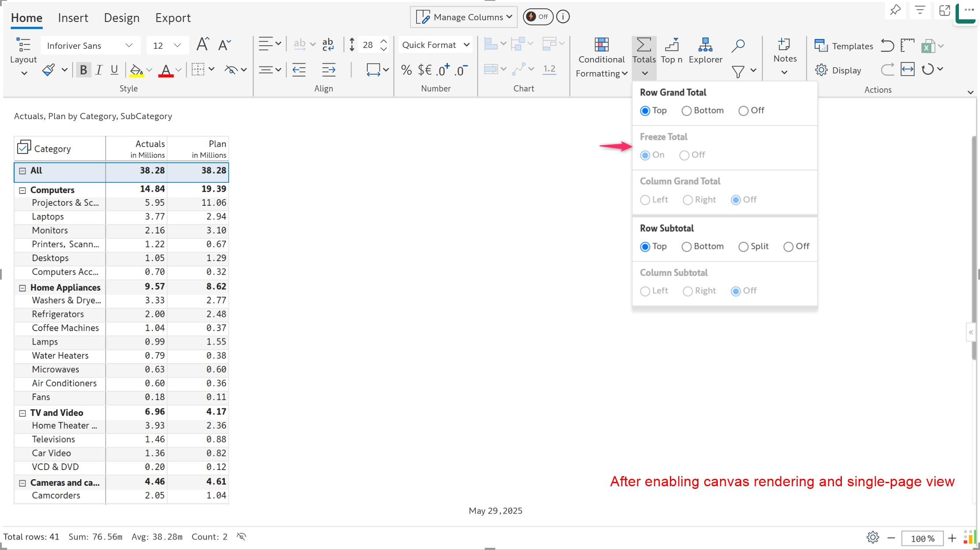
Task: Switch to the Insert tab
Action: point(73,18)
